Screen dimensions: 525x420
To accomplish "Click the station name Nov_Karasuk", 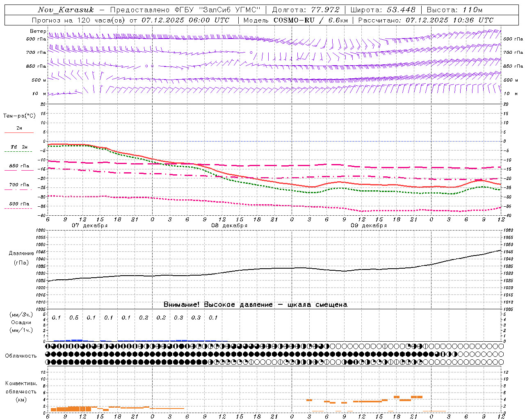I will [x=66, y=10].
